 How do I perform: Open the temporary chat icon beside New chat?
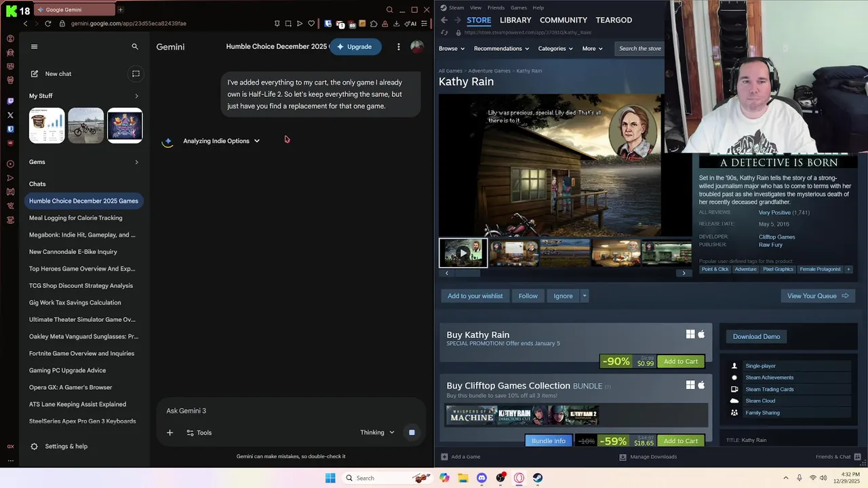pos(136,74)
